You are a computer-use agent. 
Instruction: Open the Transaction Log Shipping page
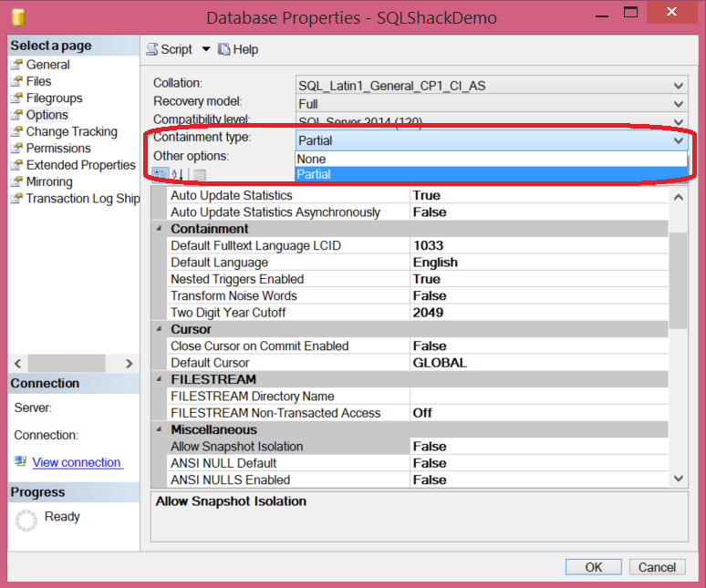[83, 199]
